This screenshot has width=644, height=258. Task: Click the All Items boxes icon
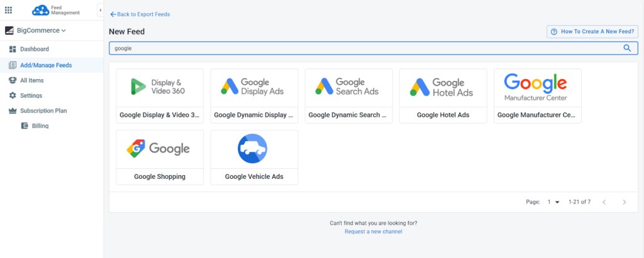point(13,80)
